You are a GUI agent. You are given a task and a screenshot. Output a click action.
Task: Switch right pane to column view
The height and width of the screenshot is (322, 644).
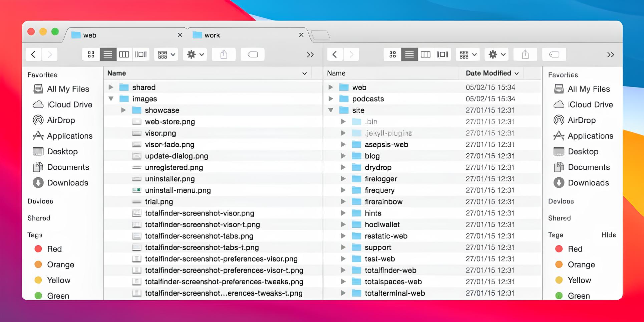(x=426, y=54)
